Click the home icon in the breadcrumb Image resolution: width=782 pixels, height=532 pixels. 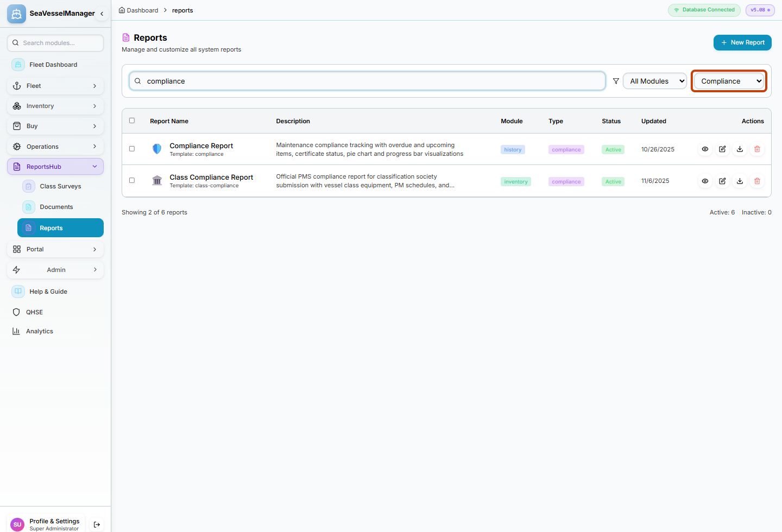tap(122, 10)
